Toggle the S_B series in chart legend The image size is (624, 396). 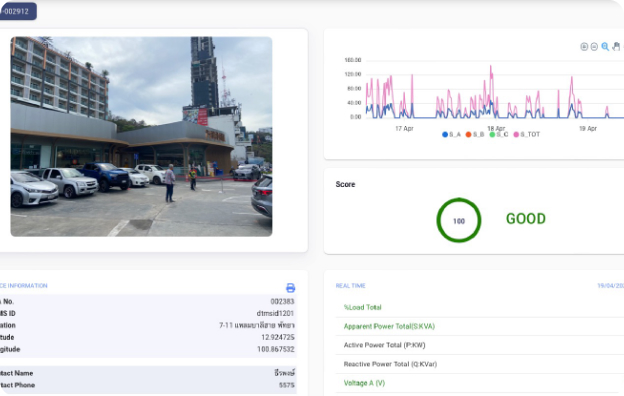(x=475, y=135)
